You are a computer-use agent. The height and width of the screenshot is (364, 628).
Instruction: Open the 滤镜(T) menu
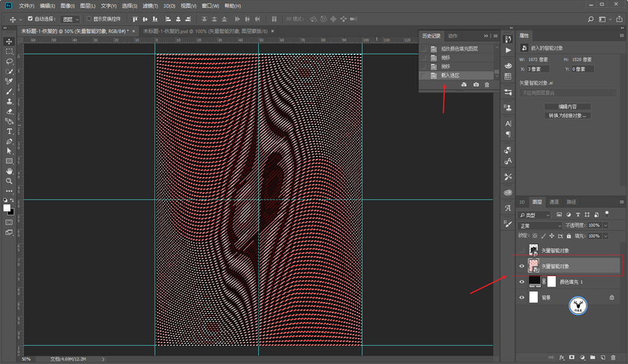click(150, 6)
